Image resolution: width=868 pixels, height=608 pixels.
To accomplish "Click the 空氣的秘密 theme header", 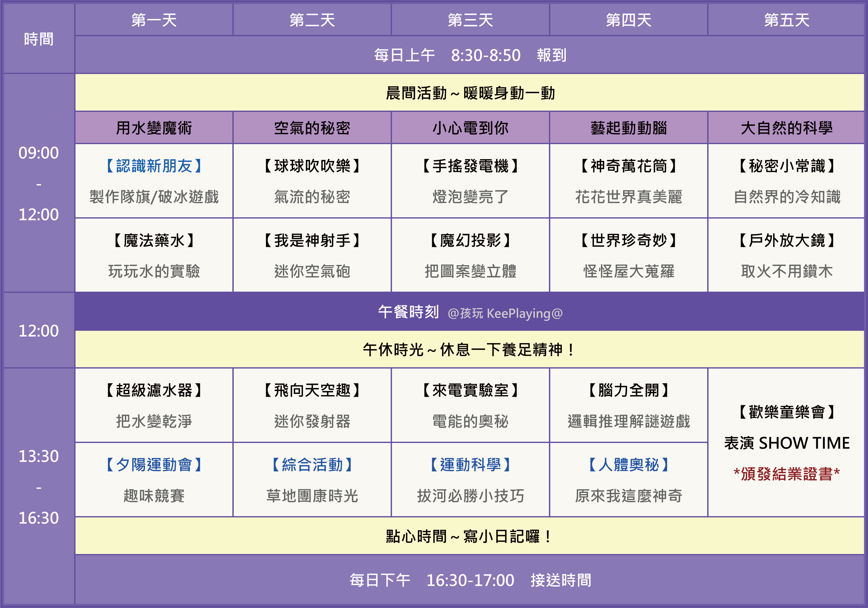I will [x=312, y=128].
